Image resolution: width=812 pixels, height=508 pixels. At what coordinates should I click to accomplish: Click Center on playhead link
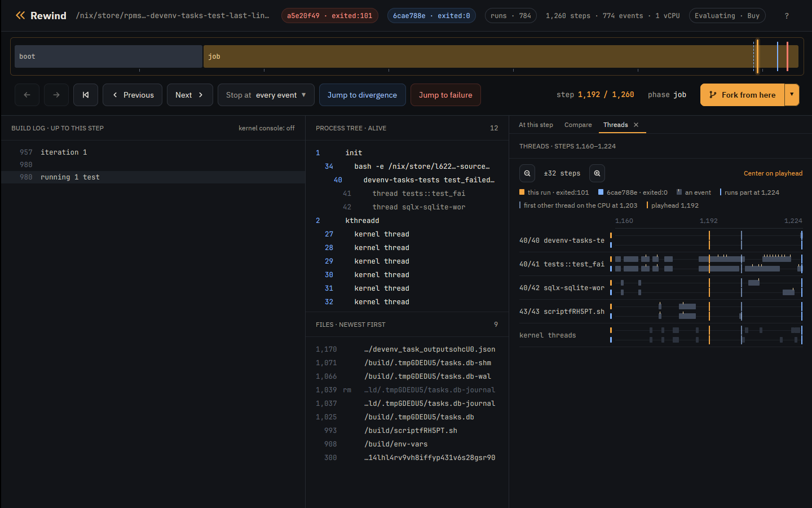773,173
